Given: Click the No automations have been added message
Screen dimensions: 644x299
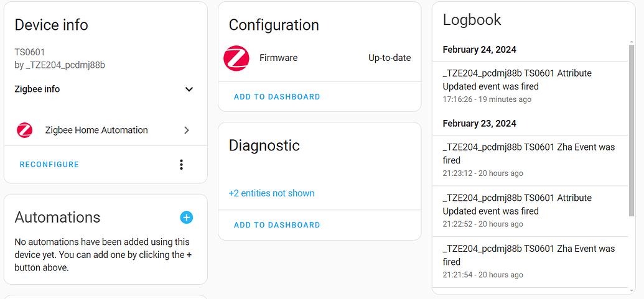Looking at the screenshot, I should [x=103, y=255].
